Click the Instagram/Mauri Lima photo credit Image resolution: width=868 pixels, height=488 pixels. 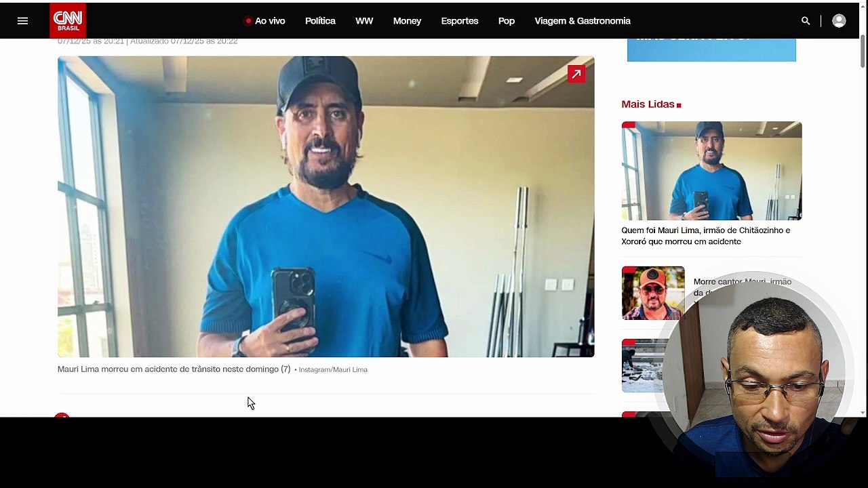[x=333, y=370]
